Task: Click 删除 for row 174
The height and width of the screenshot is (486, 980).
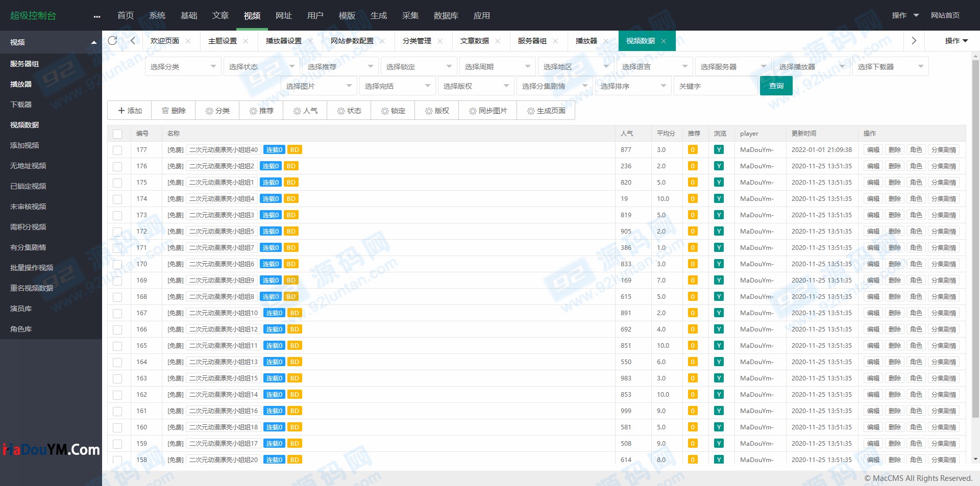Action: coord(895,198)
